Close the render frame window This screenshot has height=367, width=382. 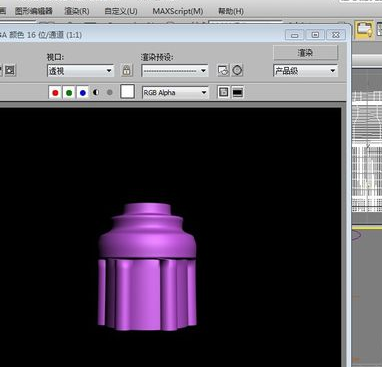[x=336, y=35]
